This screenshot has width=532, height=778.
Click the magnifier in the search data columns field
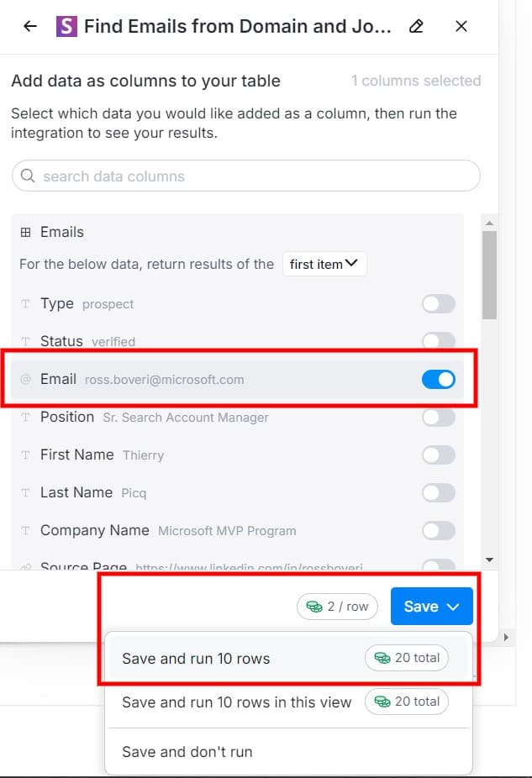tap(28, 176)
